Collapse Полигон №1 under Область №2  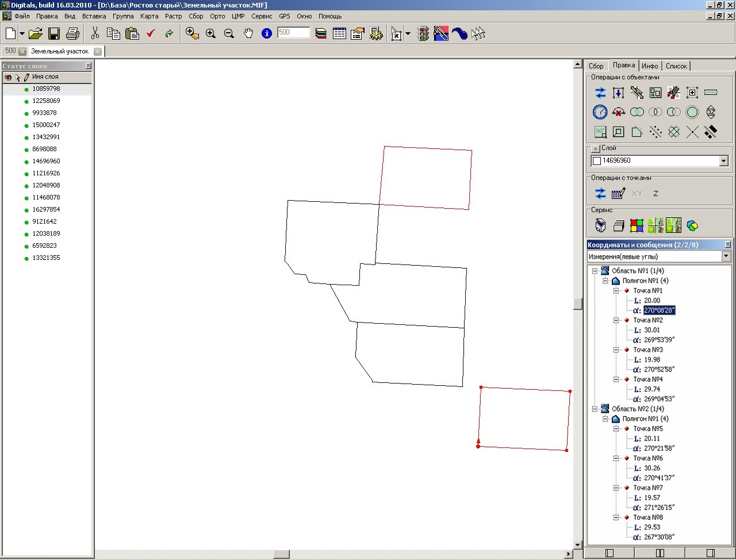pyautogui.click(x=605, y=419)
